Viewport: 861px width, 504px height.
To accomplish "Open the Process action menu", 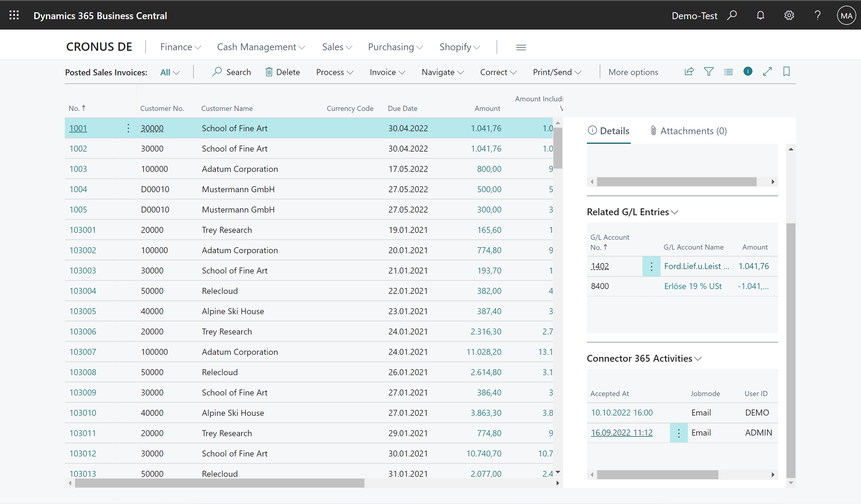I will click(335, 72).
